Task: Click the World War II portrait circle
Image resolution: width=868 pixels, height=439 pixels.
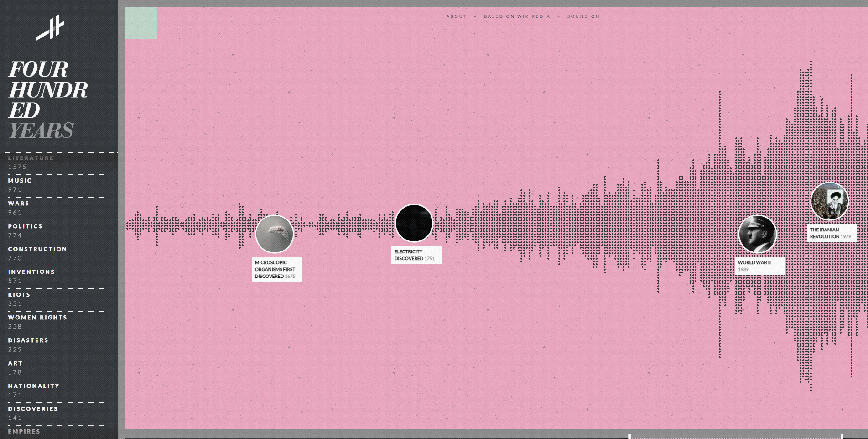Action: point(757,234)
